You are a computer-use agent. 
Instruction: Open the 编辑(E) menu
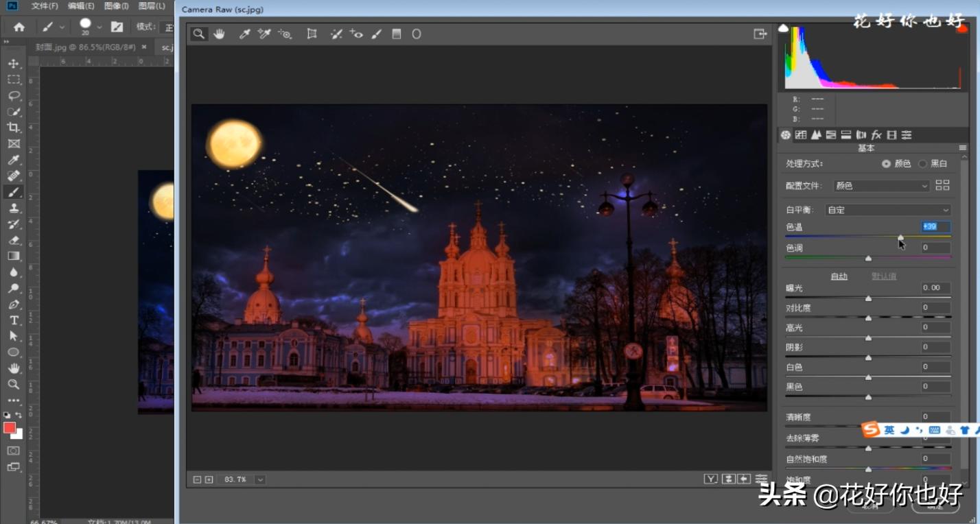pyautogui.click(x=81, y=6)
